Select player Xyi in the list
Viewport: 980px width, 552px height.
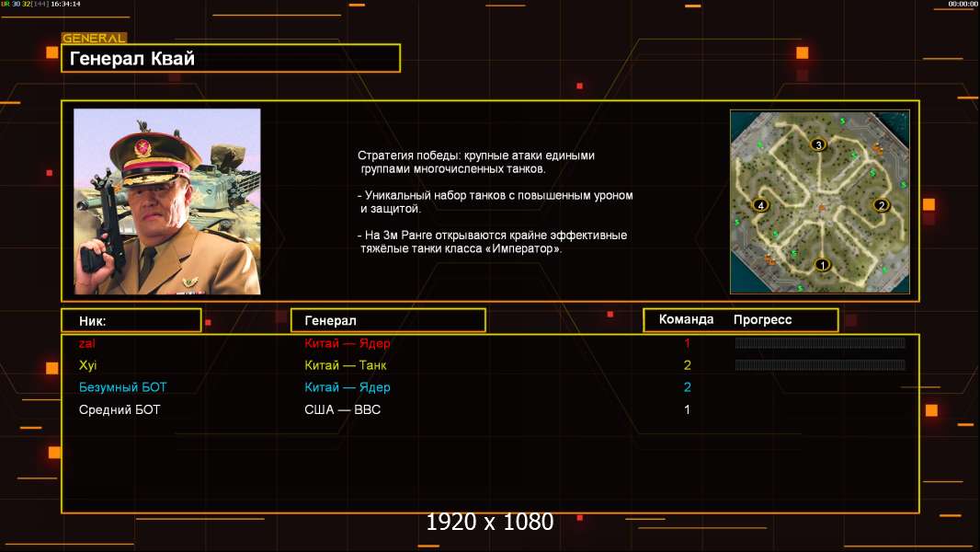click(87, 365)
